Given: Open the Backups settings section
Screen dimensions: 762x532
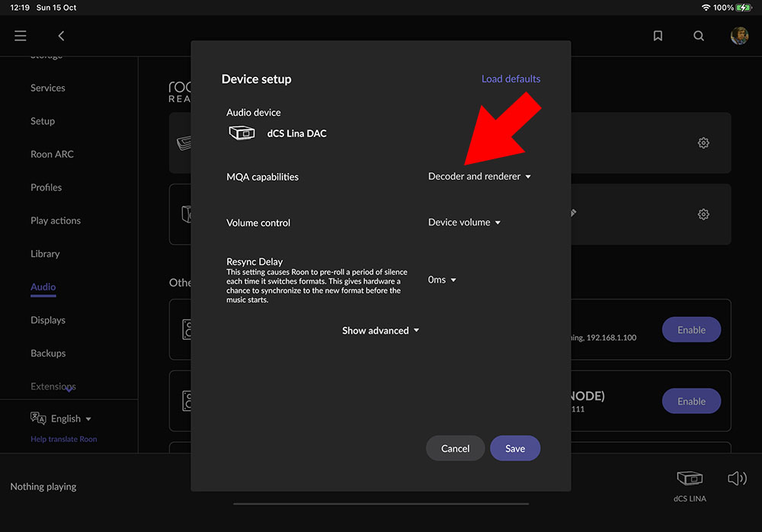Looking at the screenshot, I should [x=48, y=353].
